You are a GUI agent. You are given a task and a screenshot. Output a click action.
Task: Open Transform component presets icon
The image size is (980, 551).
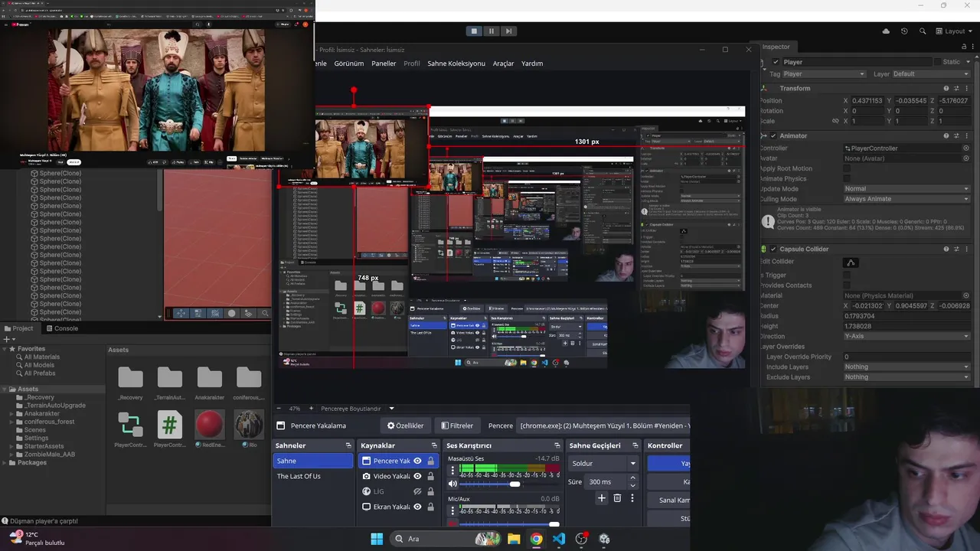956,88
